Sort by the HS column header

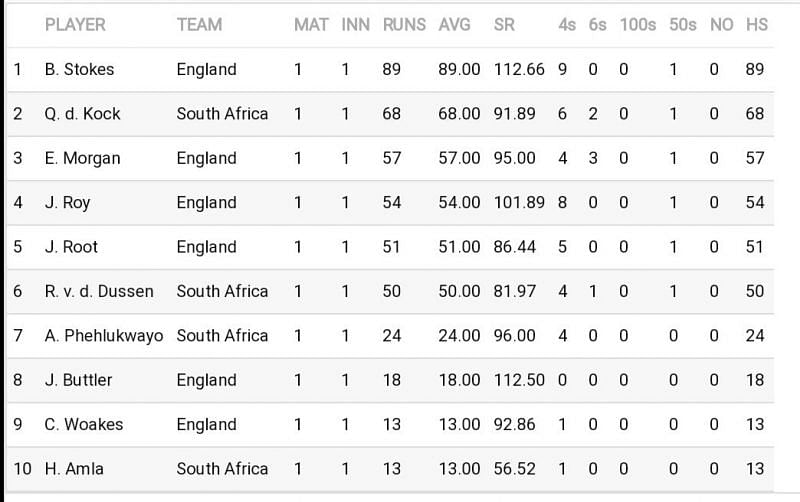757,24
